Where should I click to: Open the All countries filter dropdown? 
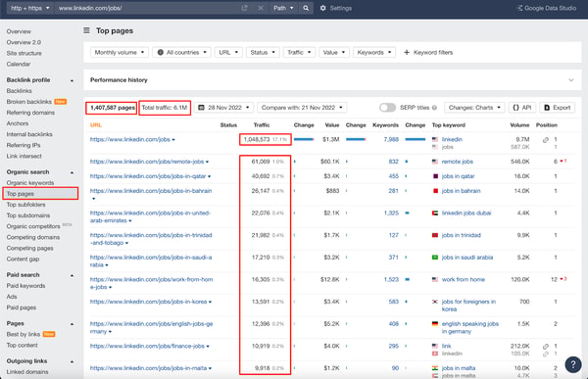coord(181,53)
